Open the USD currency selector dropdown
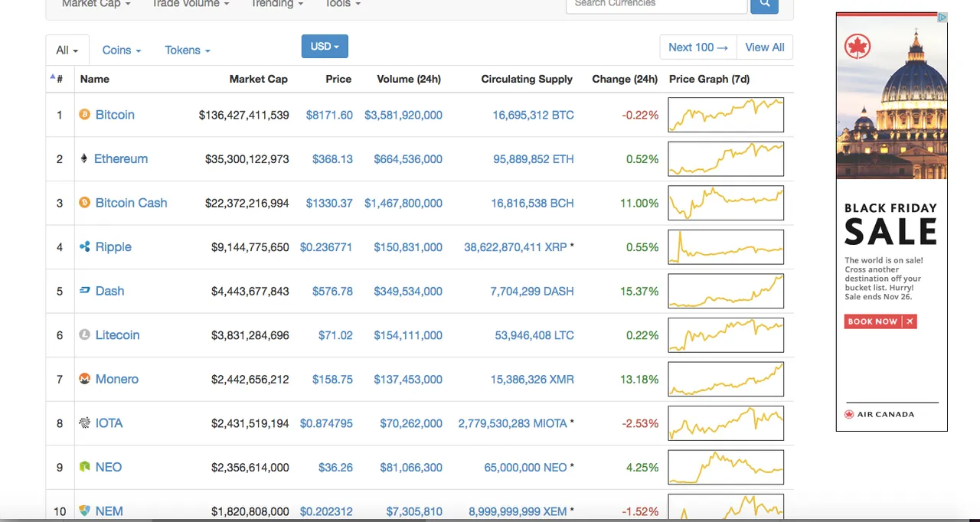This screenshot has width=980, height=522. [325, 47]
